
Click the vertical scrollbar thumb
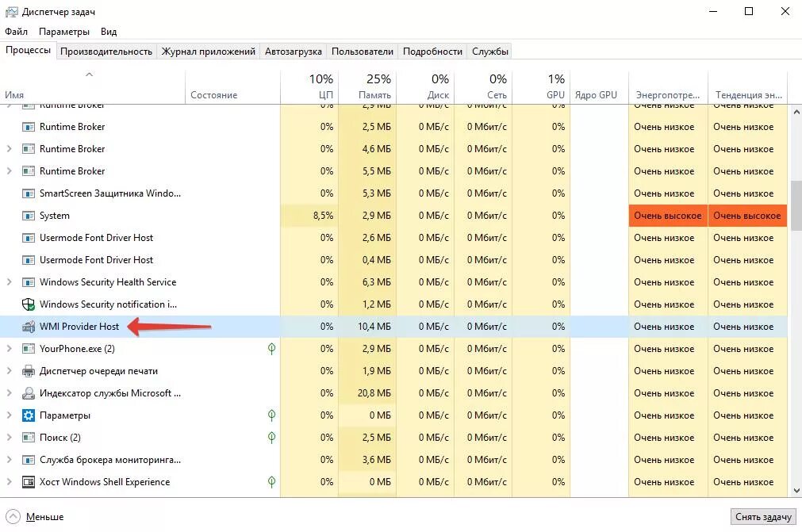pos(796,205)
